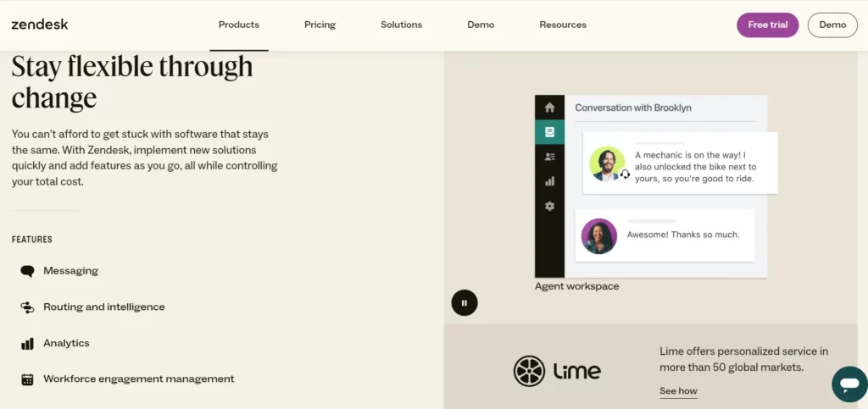Viewport: 868px width, 409px height.
Task: Click the home icon in workspace sidebar
Action: coord(549,108)
